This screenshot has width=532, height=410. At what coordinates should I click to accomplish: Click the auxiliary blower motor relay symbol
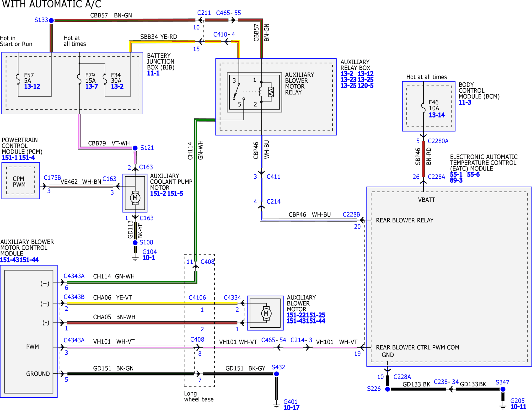[255, 92]
